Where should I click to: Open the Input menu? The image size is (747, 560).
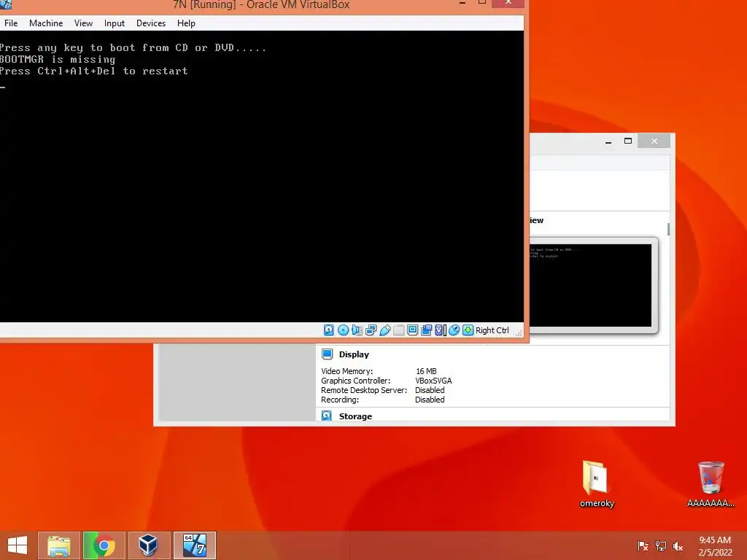pos(115,23)
